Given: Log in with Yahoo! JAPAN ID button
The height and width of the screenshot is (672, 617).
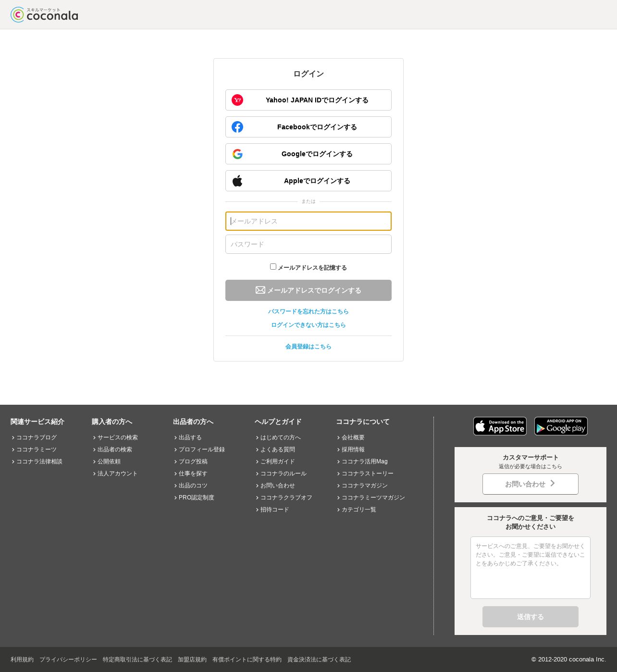Looking at the screenshot, I should tap(308, 100).
